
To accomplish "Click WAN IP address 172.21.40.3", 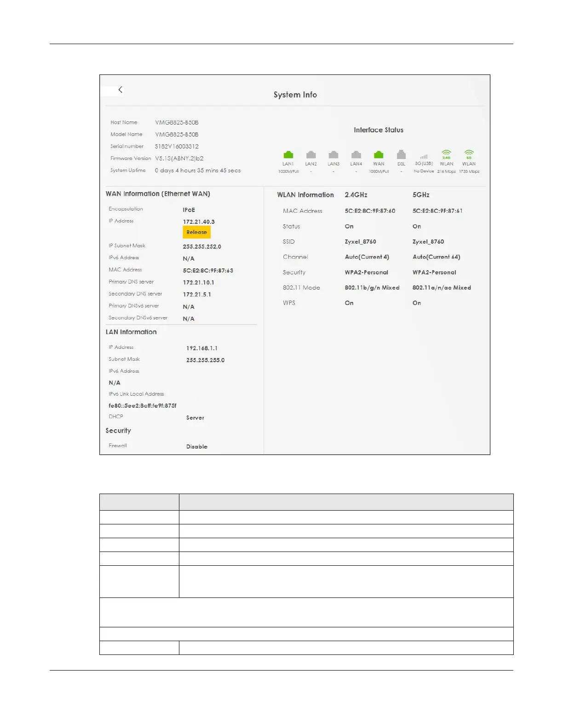I will point(199,222).
